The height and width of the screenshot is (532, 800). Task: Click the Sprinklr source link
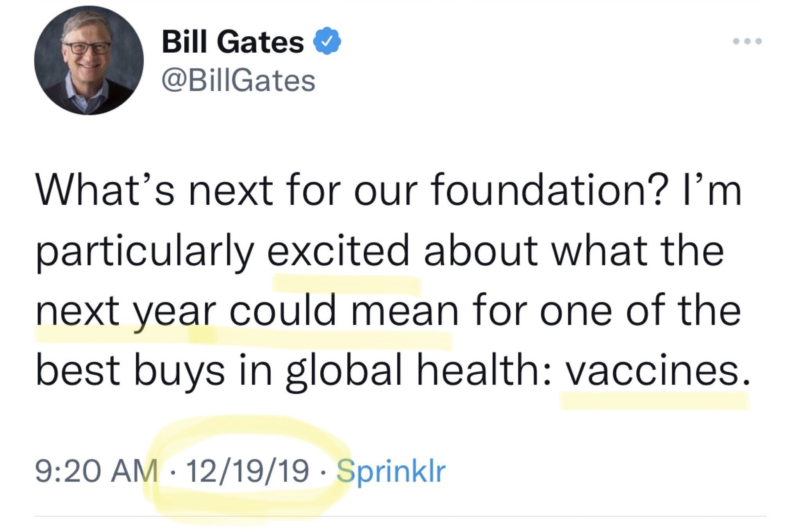click(x=391, y=471)
